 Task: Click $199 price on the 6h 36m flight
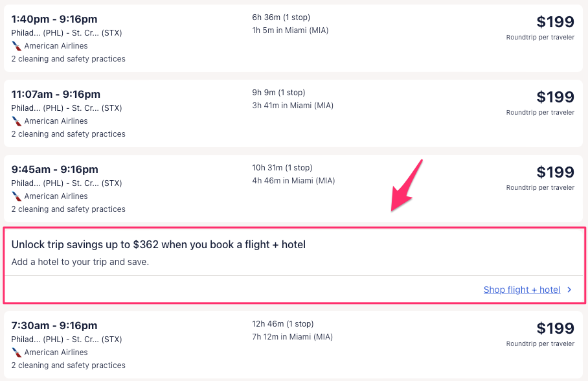pos(555,22)
